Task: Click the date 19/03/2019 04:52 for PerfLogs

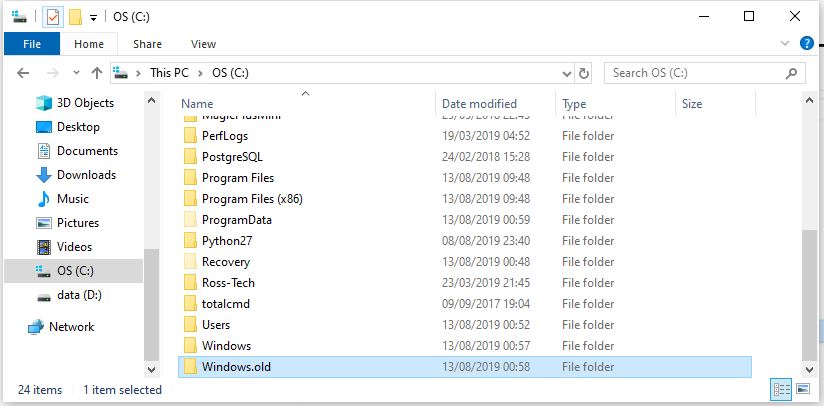Action: click(x=486, y=136)
